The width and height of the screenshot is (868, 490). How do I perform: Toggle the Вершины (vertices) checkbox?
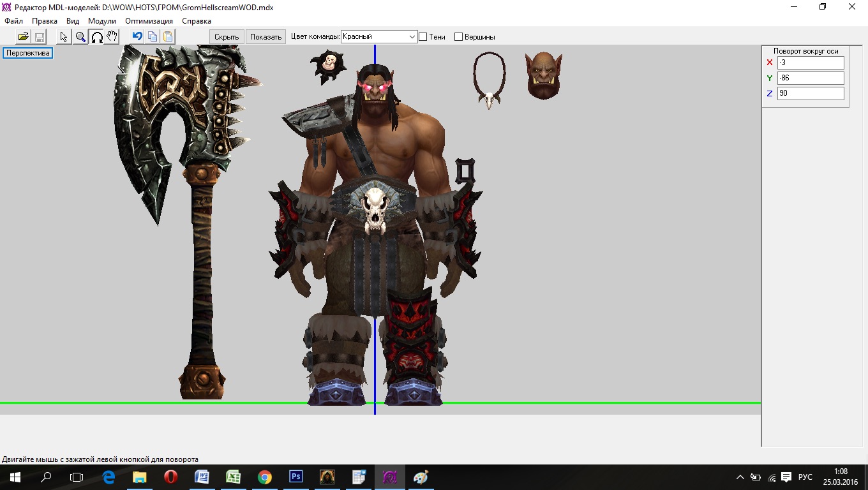pos(458,37)
